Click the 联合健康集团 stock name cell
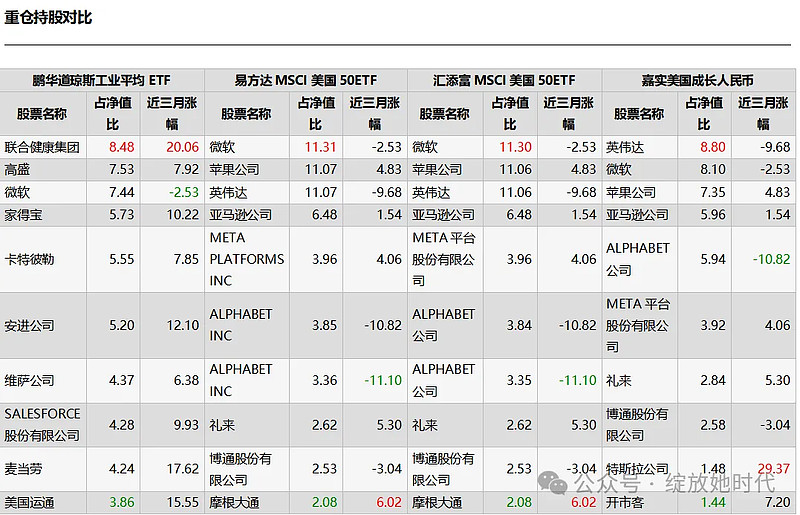 [x=42, y=148]
